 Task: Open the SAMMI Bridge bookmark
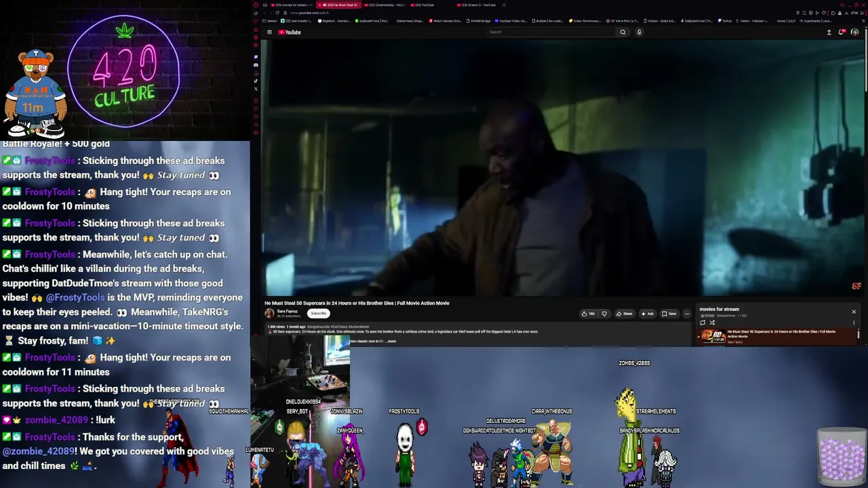coord(478,21)
